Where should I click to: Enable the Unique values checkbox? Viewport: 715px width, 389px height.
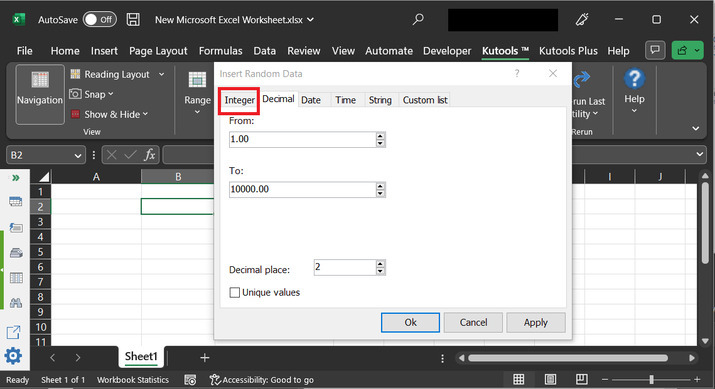point(234,292)
